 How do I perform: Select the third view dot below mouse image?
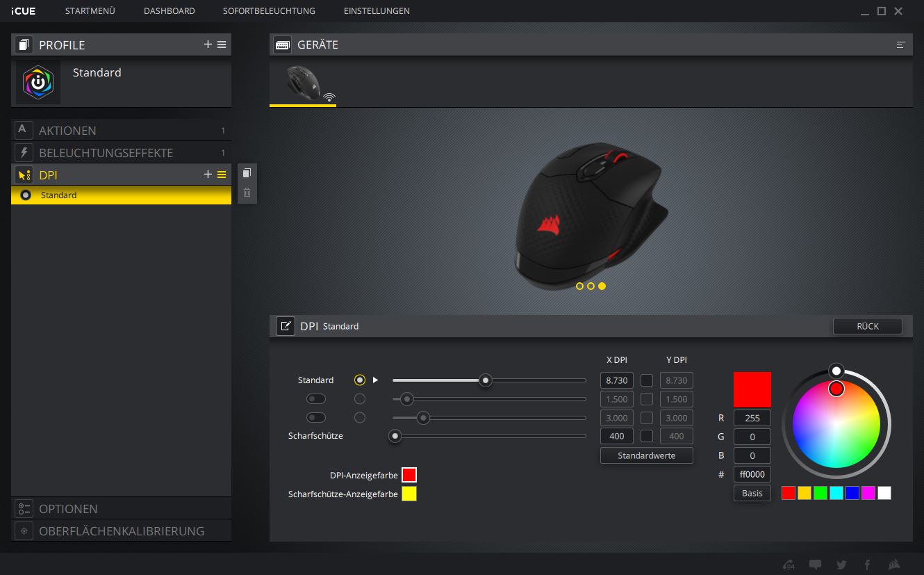click(602, 286)
